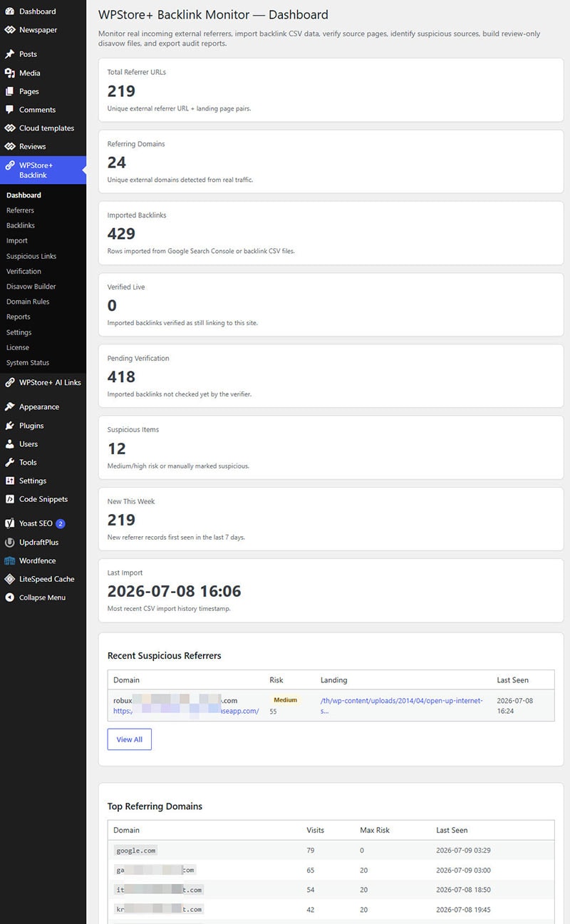Open Suspicious Links submenu item

pos(31,256)
